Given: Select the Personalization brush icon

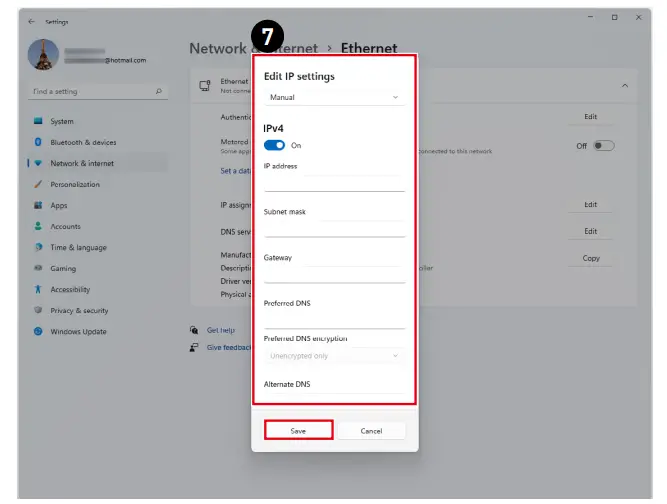Looking at the screenshot, I should coord(38,184).
